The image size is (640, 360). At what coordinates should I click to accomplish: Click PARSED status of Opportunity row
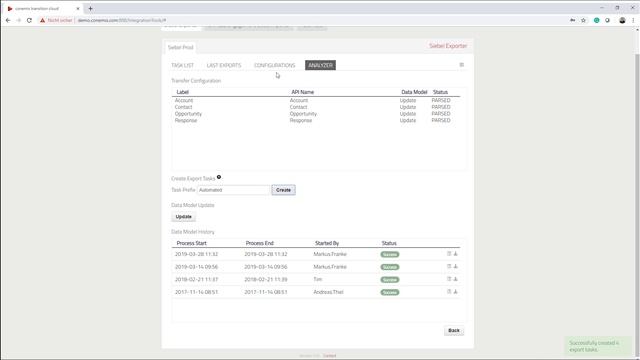pos(441,114)
